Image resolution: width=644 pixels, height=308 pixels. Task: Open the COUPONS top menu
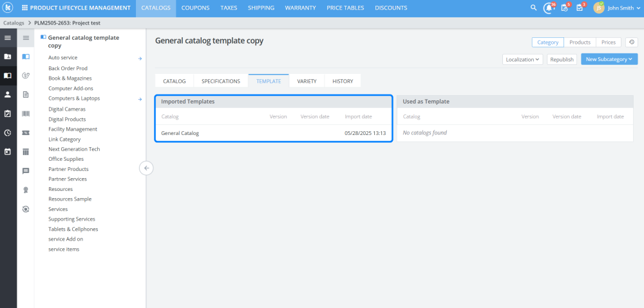[x=196, y=8]
